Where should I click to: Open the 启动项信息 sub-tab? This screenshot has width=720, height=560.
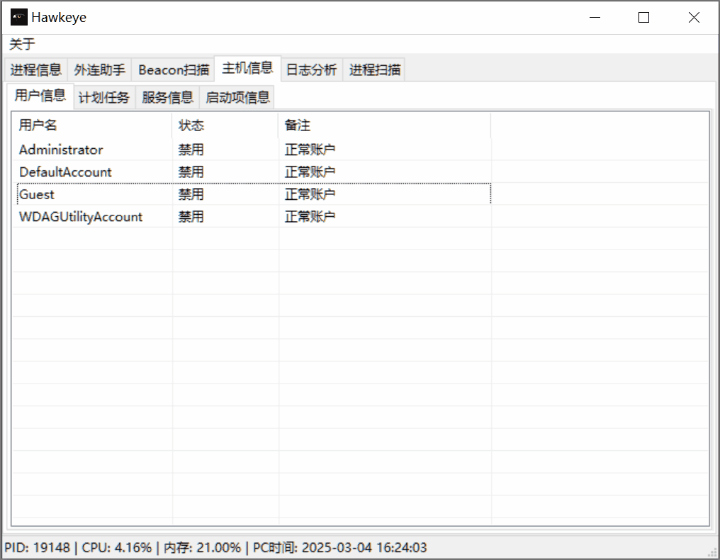(x=237, y=97)
